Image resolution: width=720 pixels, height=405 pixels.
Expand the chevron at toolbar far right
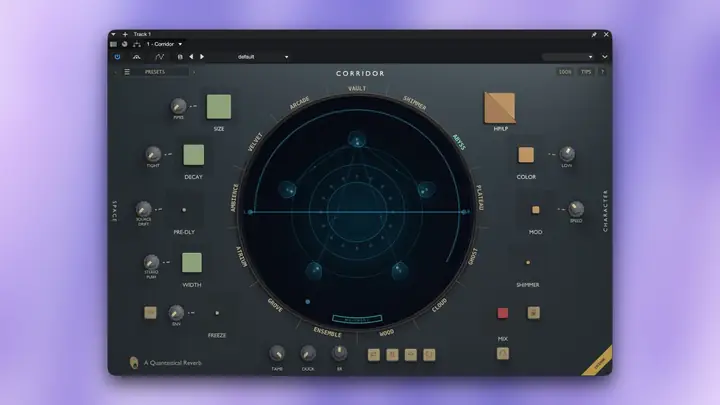605,57
